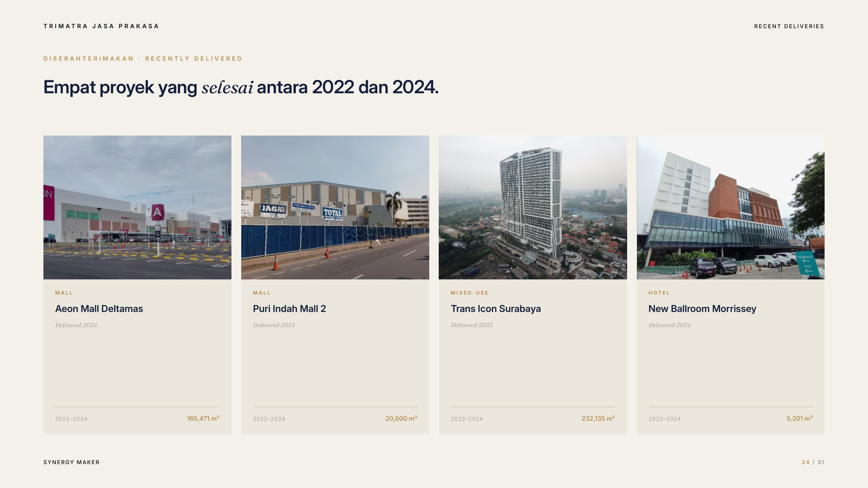This screenshot has height=488, width=868.
Task: Click 'Delivered 2024' under Puri Indah Mall 2
Action: point(274,325)
